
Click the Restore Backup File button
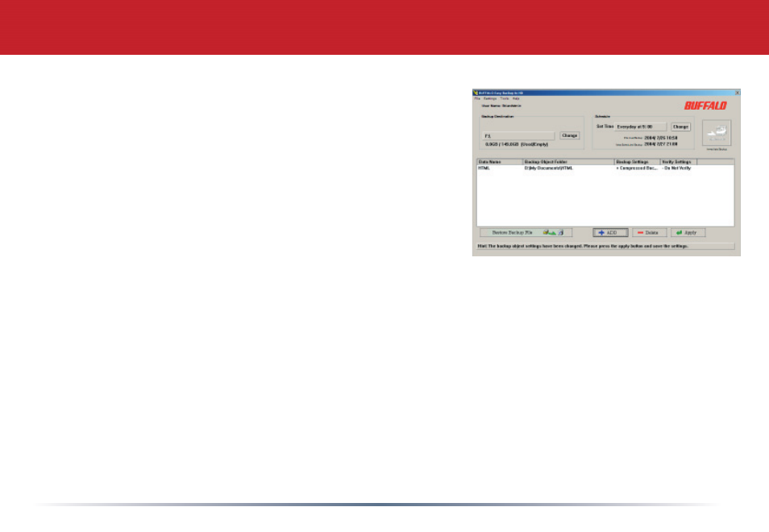pyautogui.click(x=526, y=232)
